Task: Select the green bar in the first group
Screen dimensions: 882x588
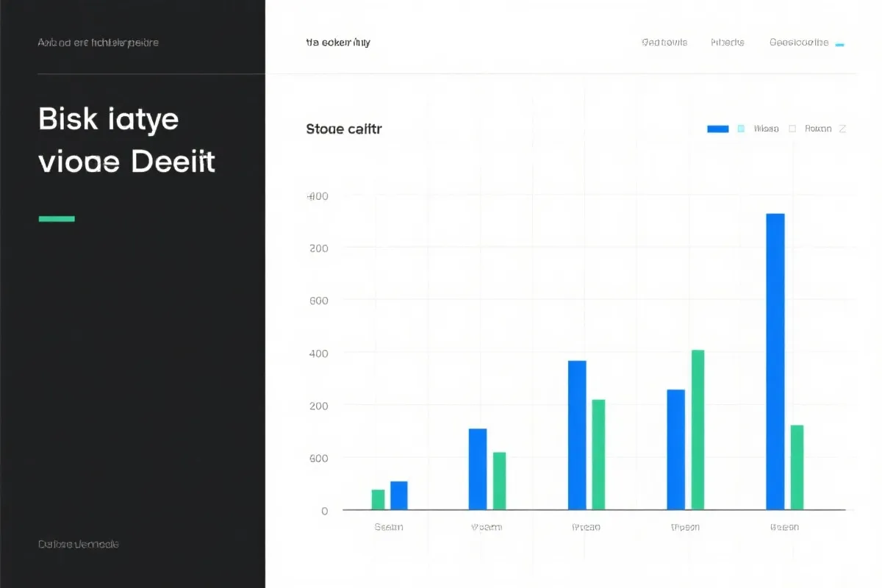Action: tap(378, 499)
